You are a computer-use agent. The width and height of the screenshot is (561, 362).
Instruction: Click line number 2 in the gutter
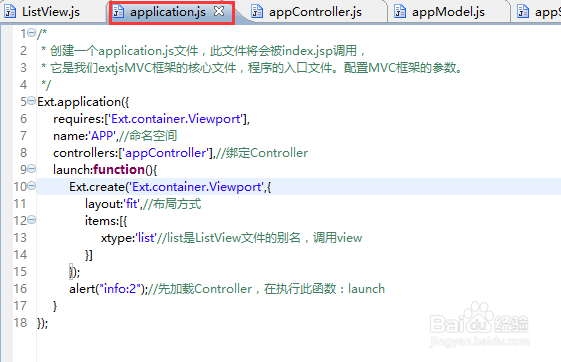click(x=23, y=51)
